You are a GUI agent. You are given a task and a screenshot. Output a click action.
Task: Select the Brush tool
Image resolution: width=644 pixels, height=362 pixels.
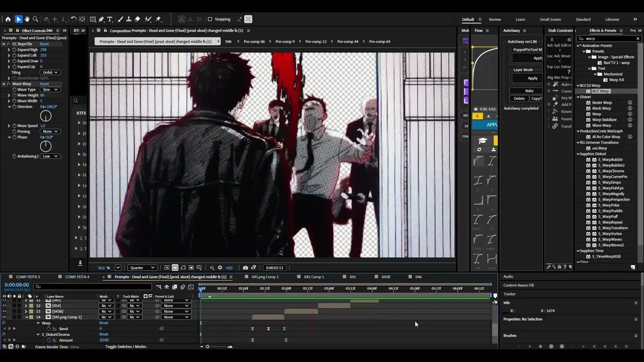120,19
